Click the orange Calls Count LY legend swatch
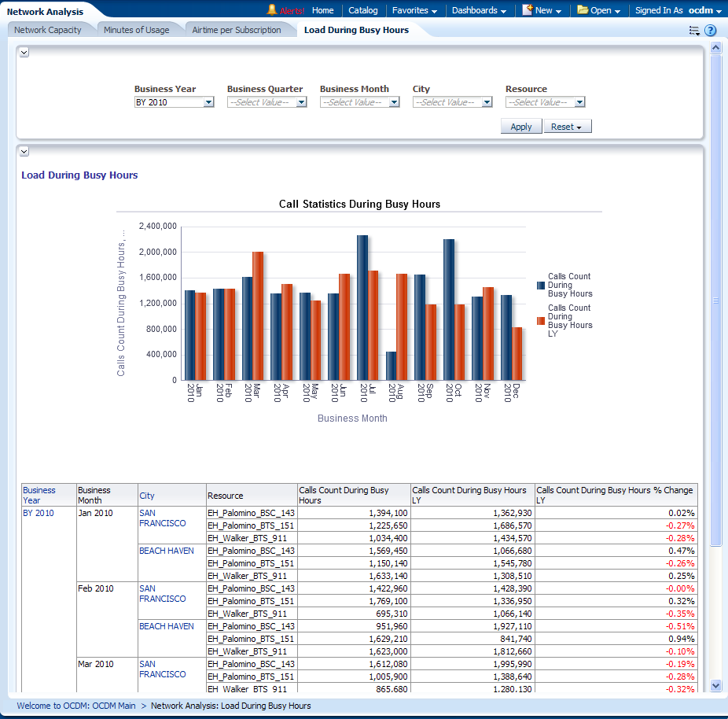 coord(541,321)
